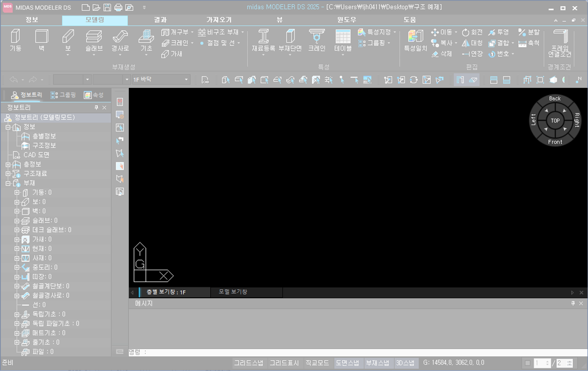Expand the 슬래브: 0 tree node
The width and height of the screenshot is (588, 371).
point(17,221)
